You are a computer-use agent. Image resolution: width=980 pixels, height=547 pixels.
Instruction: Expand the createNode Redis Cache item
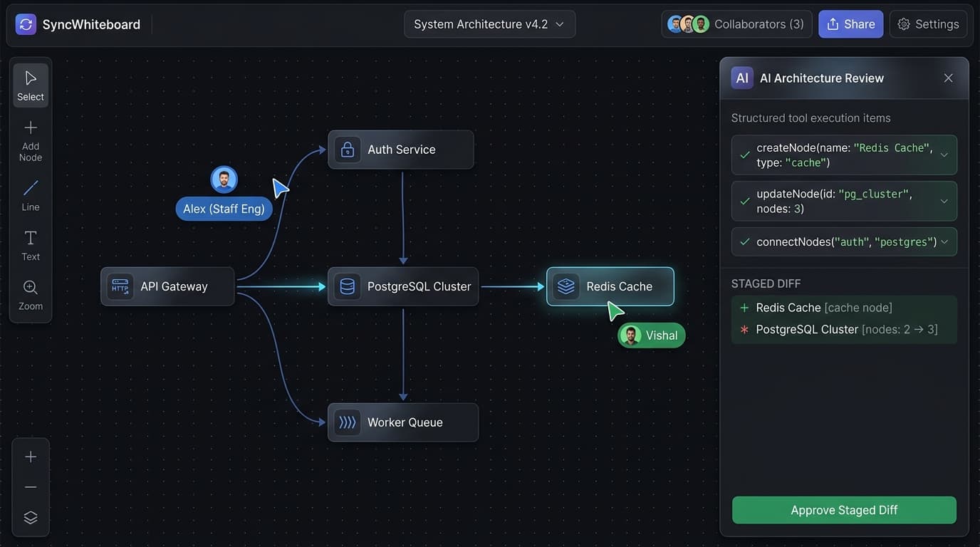coord(944,155)
